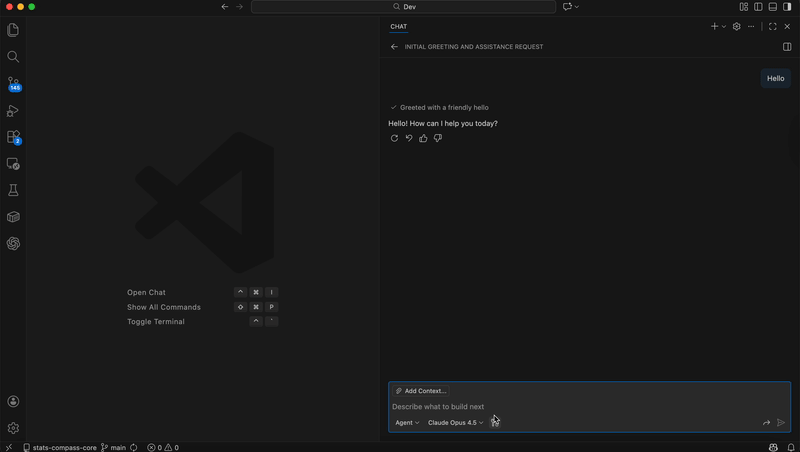800x452 pixels.
Task: Click Open Chat shortcut entry
Action: pos(146,292)
